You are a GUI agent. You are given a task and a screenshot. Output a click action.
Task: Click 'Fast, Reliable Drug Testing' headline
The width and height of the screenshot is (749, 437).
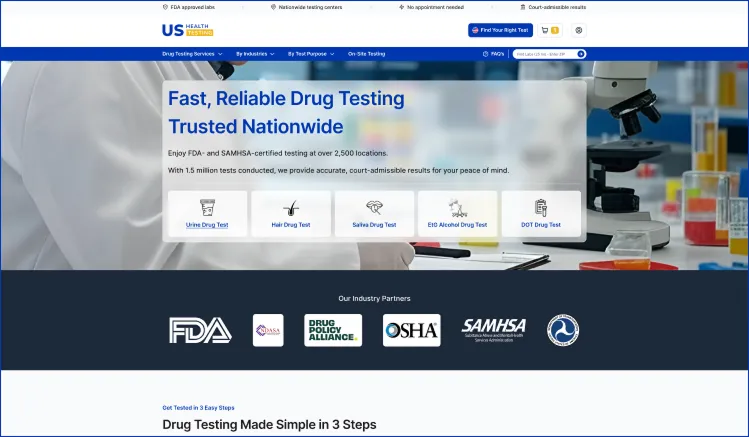pos(286,99)
